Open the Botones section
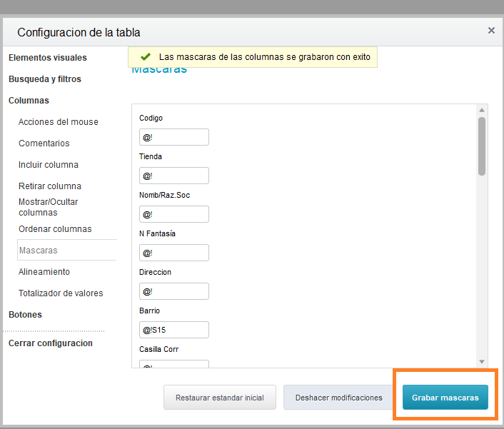The image size is (504, 429). pos(25,315)
